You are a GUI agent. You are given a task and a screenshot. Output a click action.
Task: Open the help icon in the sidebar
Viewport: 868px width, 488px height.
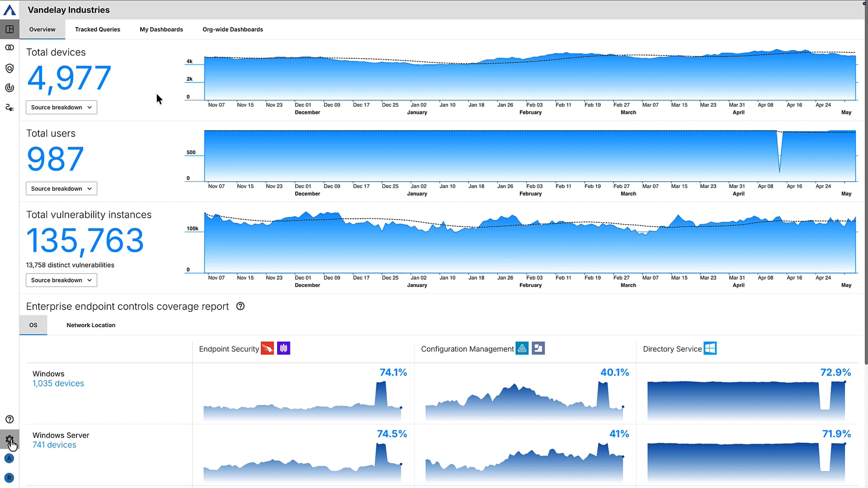coord(9,419)
